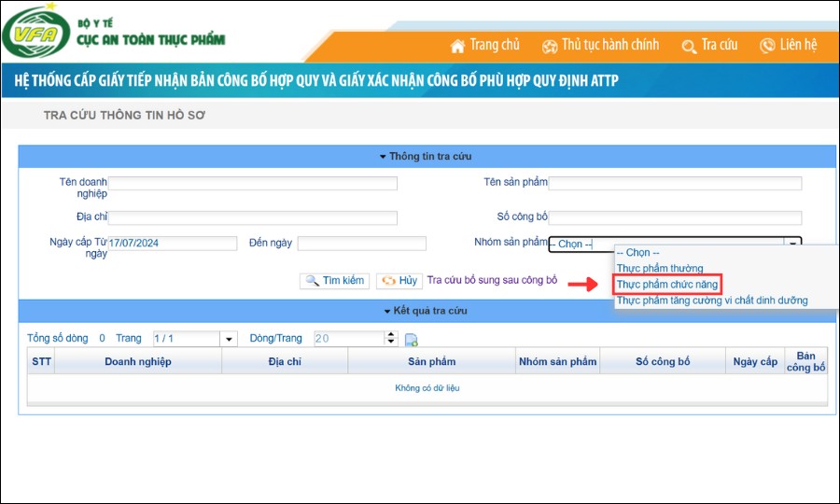Focus the Tên doanh nghiệp input field
This screenshot has height=504, width=840.
click(x=253, y=183)
